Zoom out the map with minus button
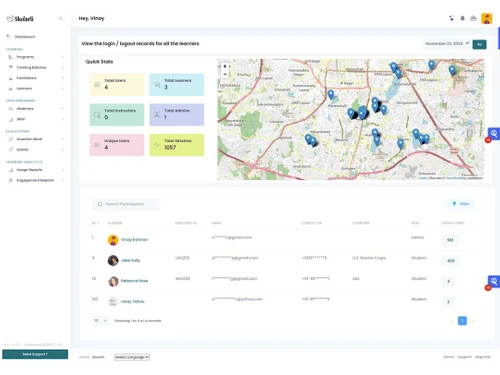This screenshot has height=375, width=500. (225, 74)
